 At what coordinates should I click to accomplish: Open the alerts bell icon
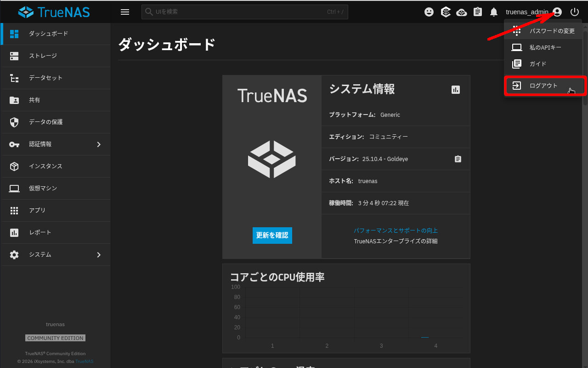pyautogui.click(x=494, y=12)
